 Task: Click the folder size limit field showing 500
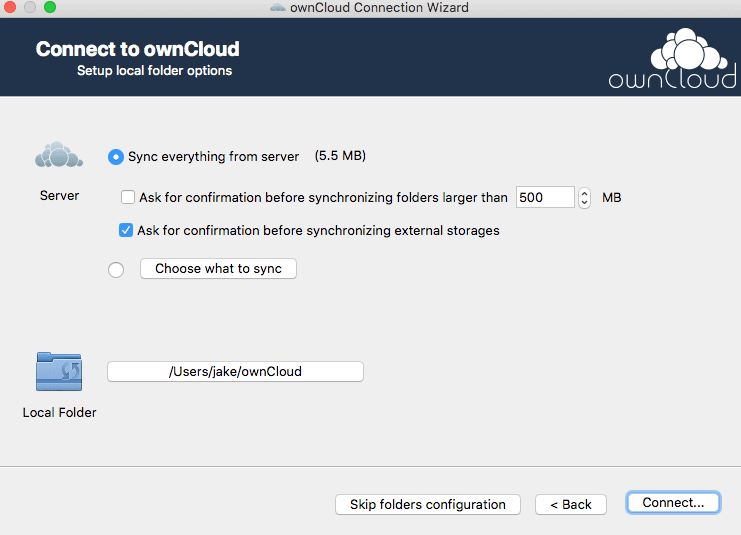click(545, 197)
